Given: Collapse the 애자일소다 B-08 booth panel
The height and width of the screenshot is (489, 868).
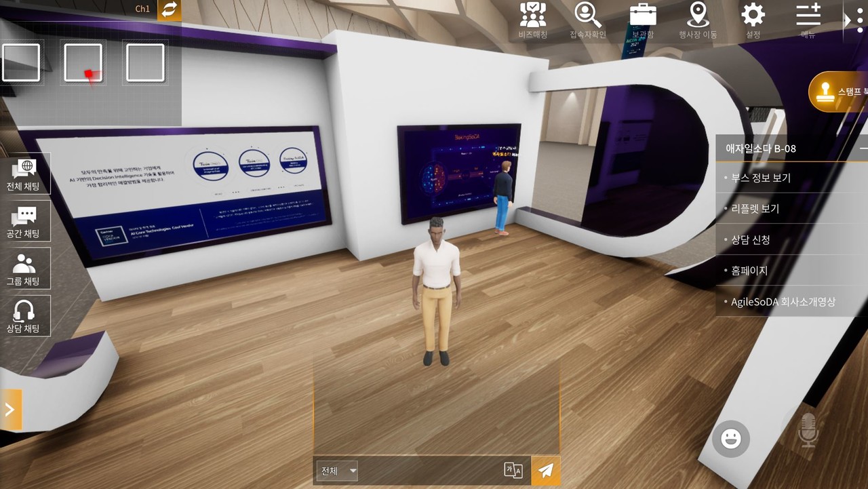Looking at the screenshot, I should (863, 148).
